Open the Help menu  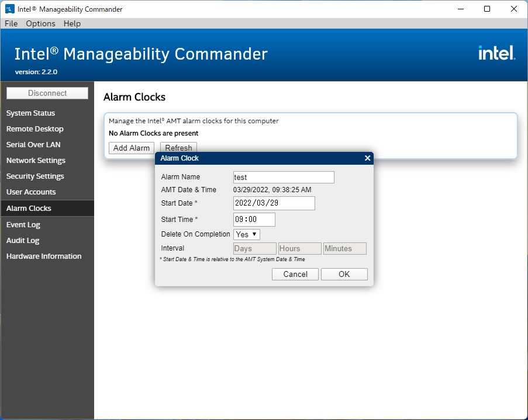(72, 23)
